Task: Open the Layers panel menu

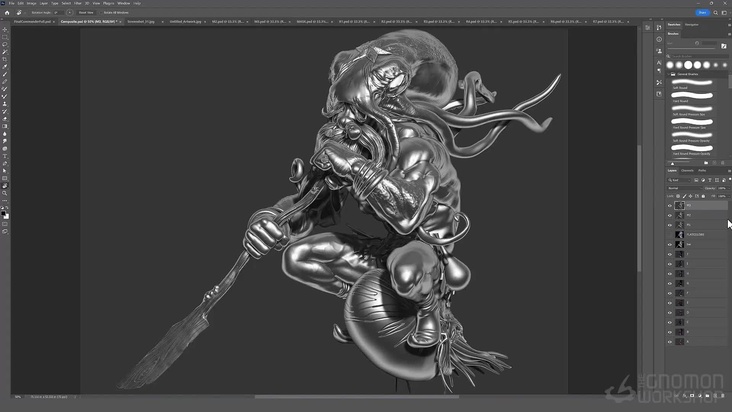Action: (729, 171)
